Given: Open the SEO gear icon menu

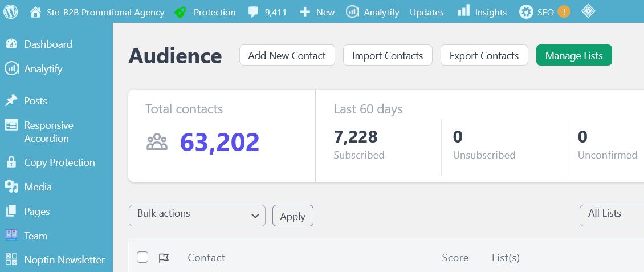Looking at the screenshot, I should pos(526,12).
